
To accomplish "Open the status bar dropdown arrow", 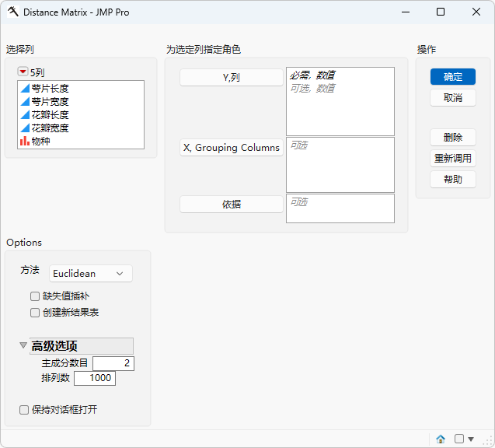I will coord(471,439).
